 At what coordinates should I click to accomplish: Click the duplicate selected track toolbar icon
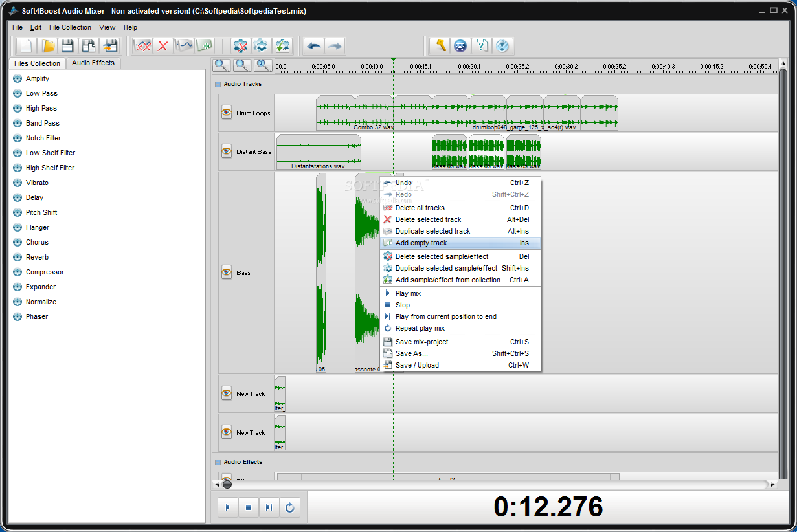point(184,46)
